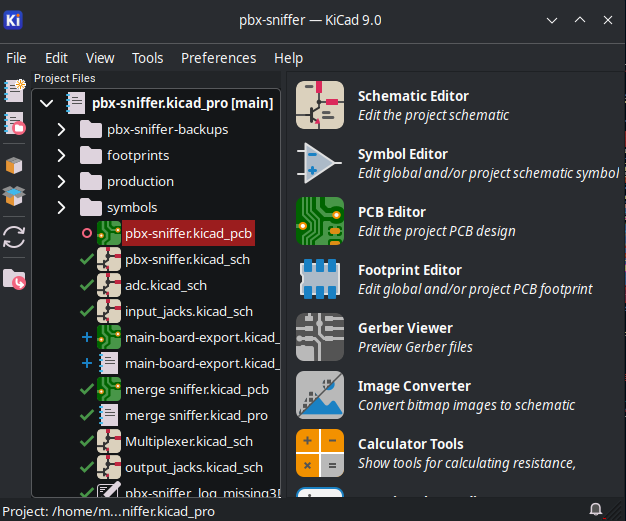626x521 pixels.
Task: Click the PCB Editor title link
Action: tap(392, 212)
